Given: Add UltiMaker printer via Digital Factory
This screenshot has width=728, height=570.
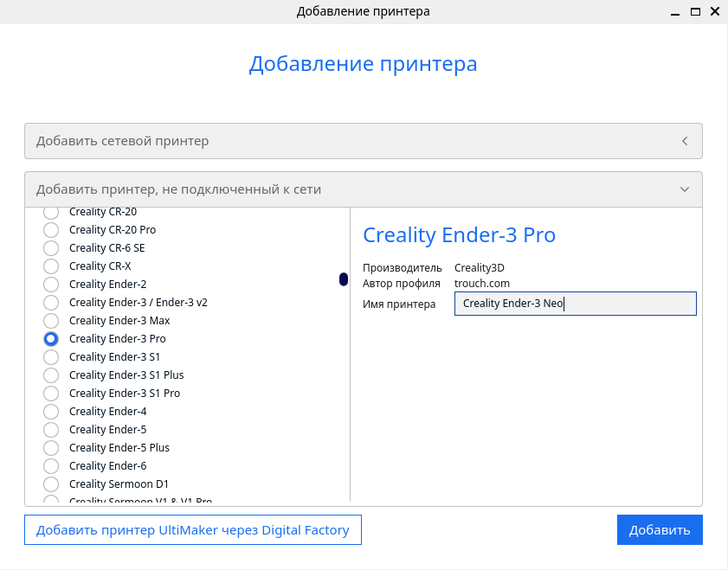Looking at the screenshot, I should [193, 529].
